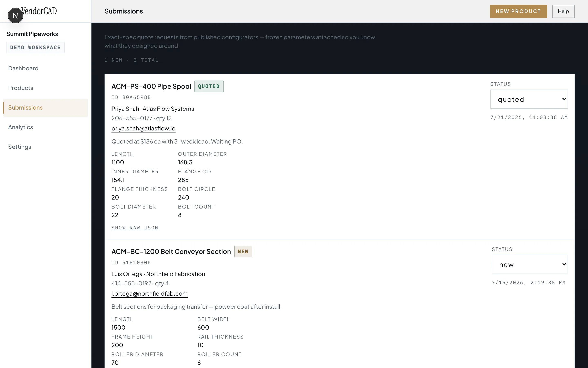
Task: Click timestamp 7/15/2026, 2:19:38 PM
Action: 529,283
